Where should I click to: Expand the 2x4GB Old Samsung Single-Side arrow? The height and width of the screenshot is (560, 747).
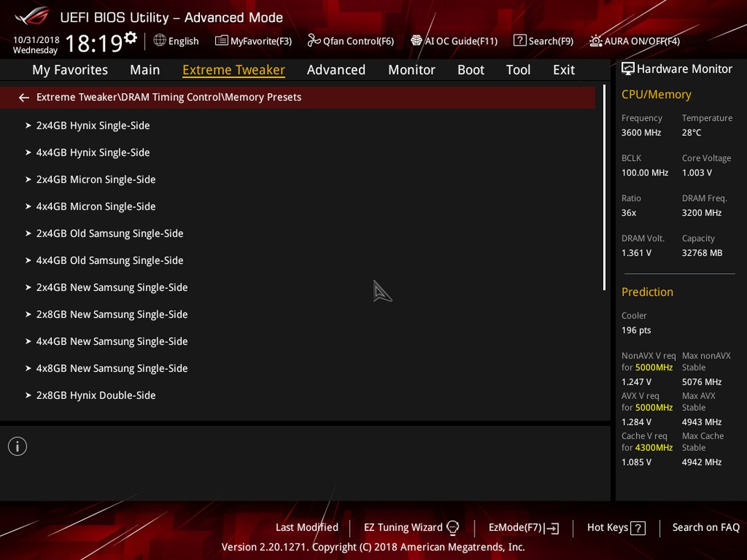[28, 234]
